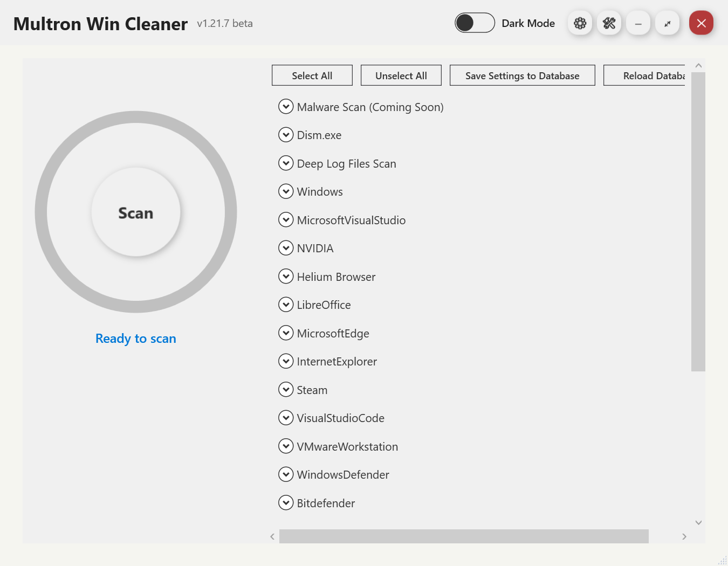Select the 'VMwareWorkstation' label text
This screenshot has height=566, width=728.
click(x=348, y=447)
